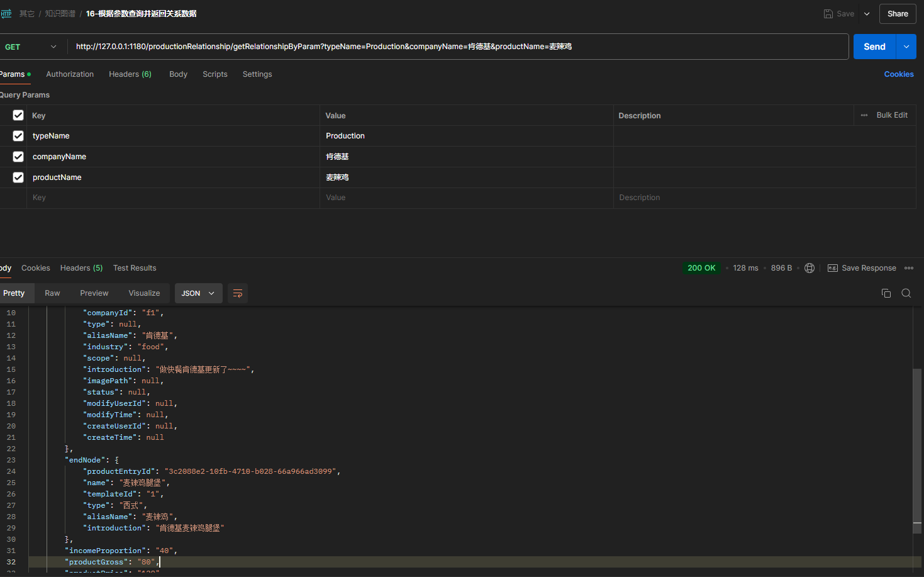Screen dimensions: 924x577
Task: Open the Send button options arrow
Action: pyautogui.click(x=906, y=47)
